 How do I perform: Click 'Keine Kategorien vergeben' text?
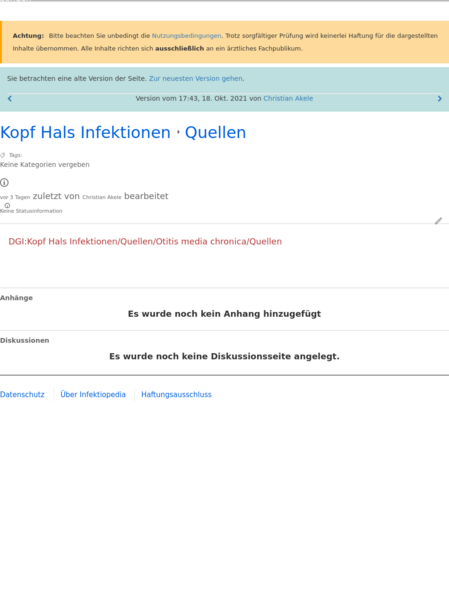click(45, 165)
